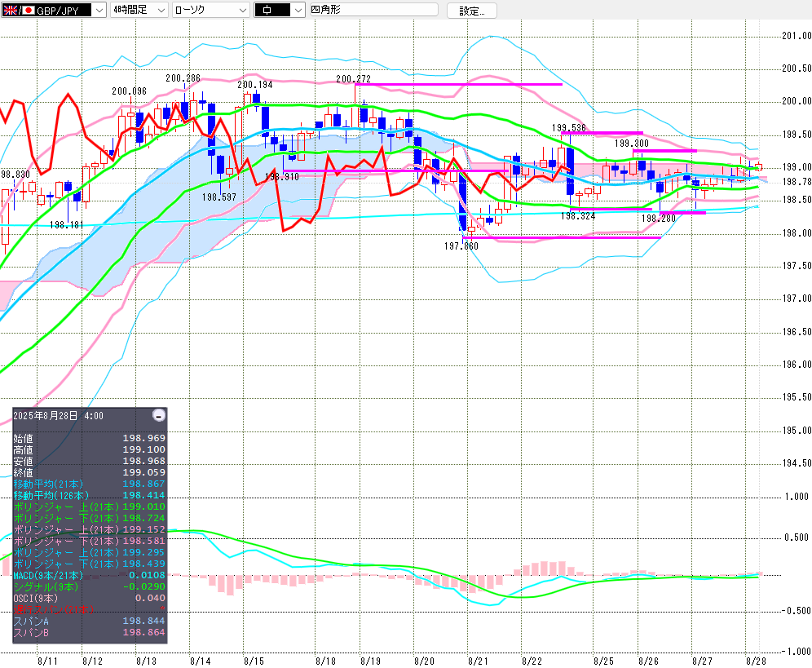Click the 2025年8月28日 4:00 panel date header
The image size is (812, 668).
click(x=58, y=416)
